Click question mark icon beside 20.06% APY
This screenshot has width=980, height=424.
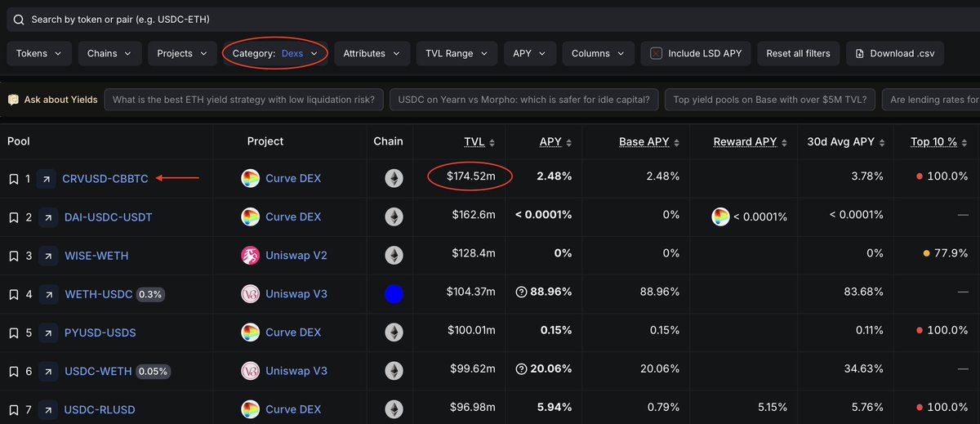click(521, 371)
